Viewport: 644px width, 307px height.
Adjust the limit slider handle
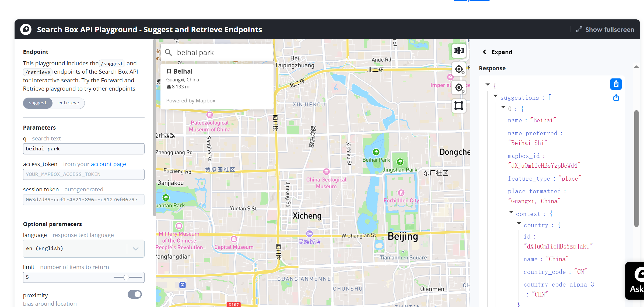click(126, 277)
